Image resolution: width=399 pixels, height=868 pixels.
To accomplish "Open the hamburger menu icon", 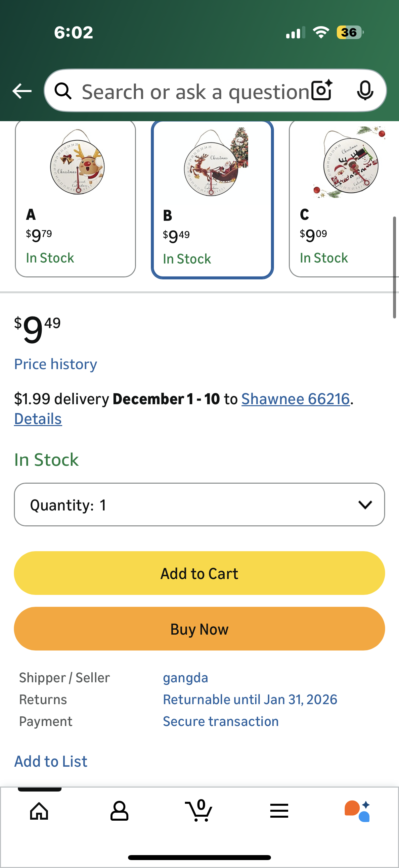I will point(279,811).
